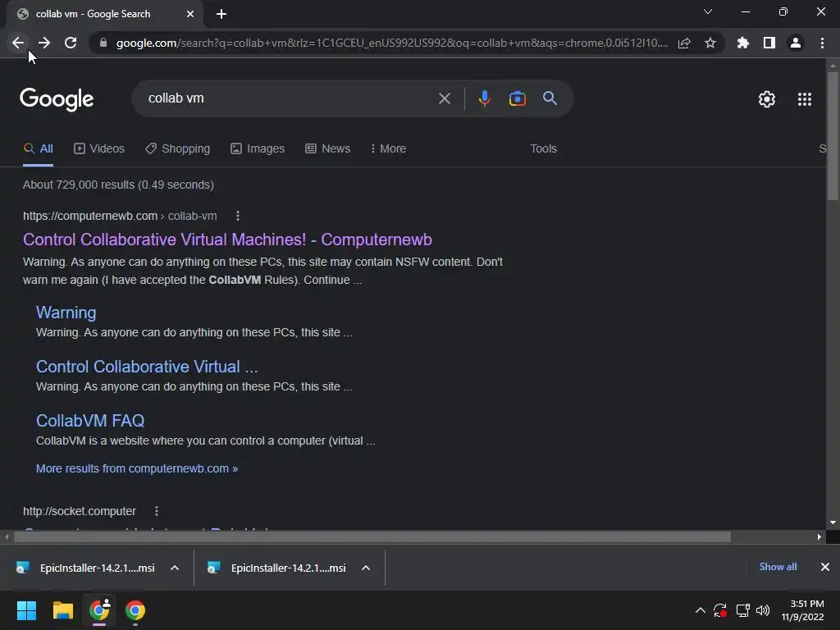Show more results from computernewb.com

(137, 468)
